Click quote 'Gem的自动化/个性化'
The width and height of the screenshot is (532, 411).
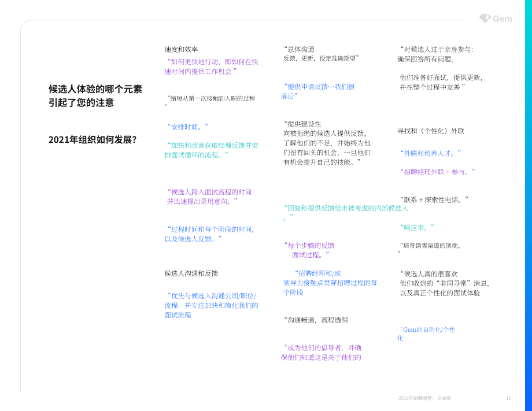pos(426,334)
